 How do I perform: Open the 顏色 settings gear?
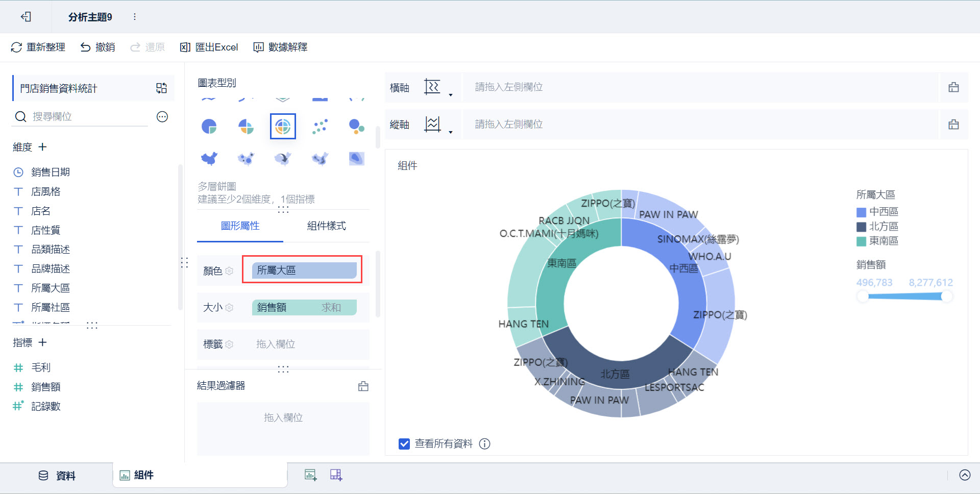pos(229,271)
